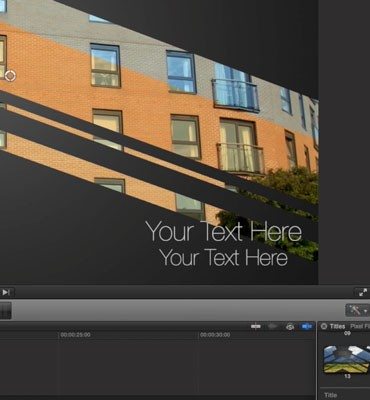Click the go-to-next-edit playback button

pyautogui.click(x=6, y=292)
